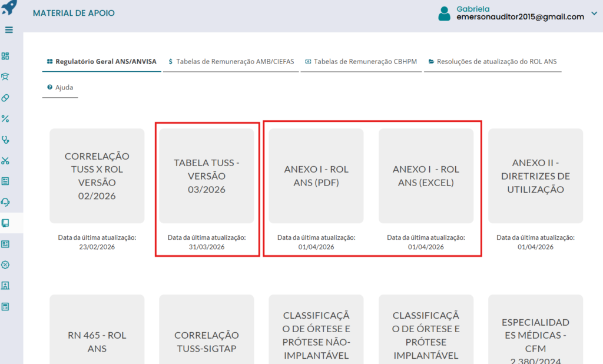Click the user avatar icon
The width and height of the screenshot is (603, 364).
pos(444,14)
